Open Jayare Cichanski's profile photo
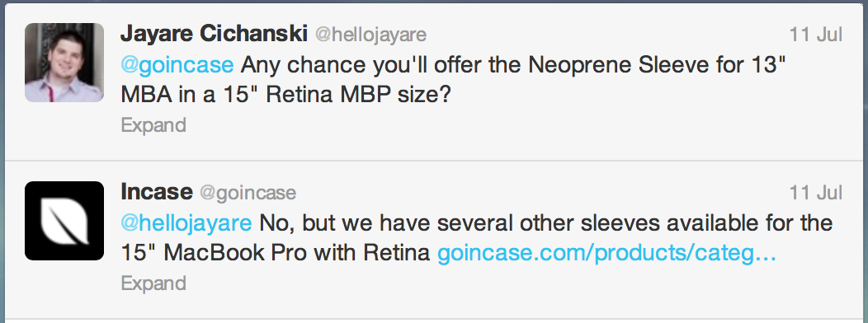 tap(64, 63)
